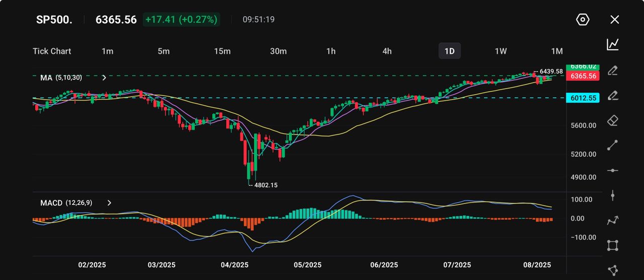644x280 pixels.
Task: Select the horizontal line drawing tool
Action: pos(612,170)
